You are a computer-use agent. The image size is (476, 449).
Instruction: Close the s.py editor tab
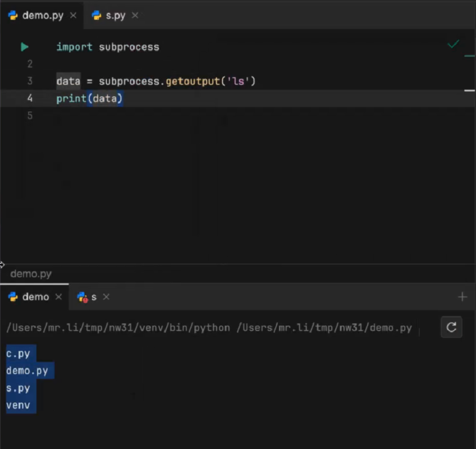(135, 15)
